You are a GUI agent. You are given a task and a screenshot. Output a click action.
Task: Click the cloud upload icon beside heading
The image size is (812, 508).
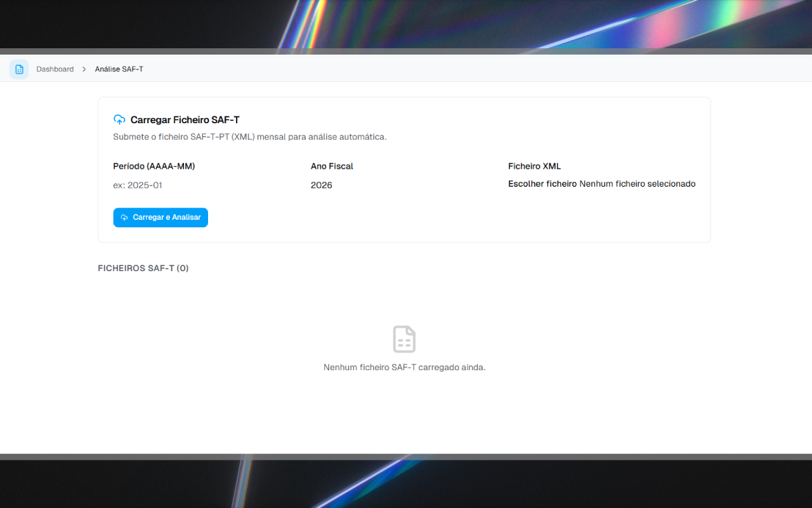point(119,119)
